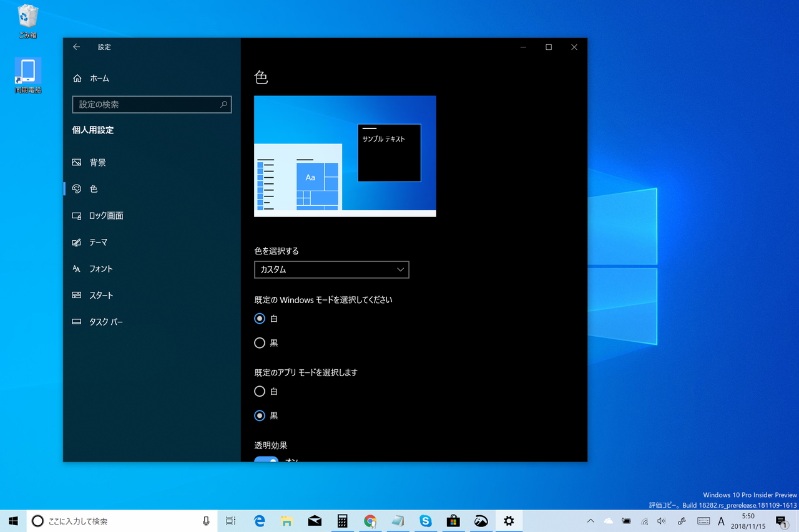This screenshot has width=799, height=532.
Task: Open タスク バー settings in the sidebar
Action: click(77, 322)
